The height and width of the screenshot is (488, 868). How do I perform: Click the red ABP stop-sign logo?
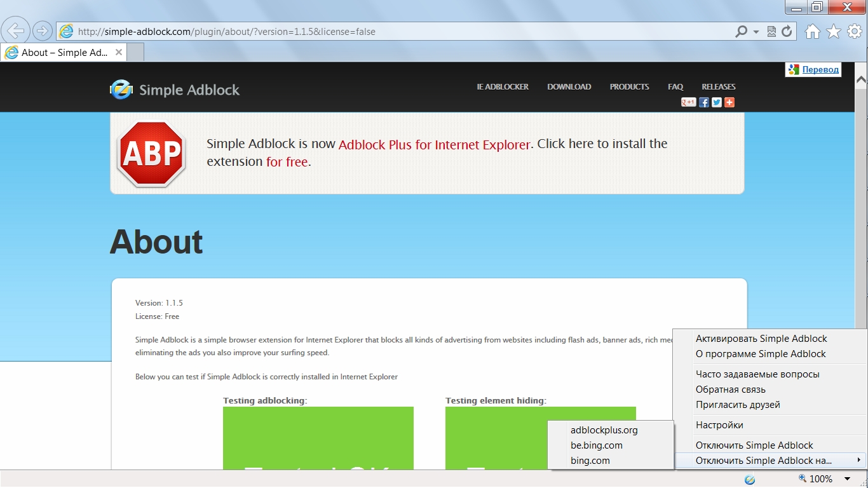click(x=151, y=154)
